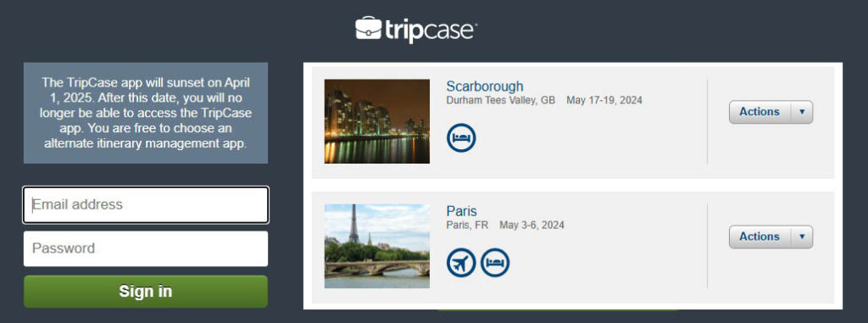Expand the Paris Actions dropdown arrow

(802, 237)
